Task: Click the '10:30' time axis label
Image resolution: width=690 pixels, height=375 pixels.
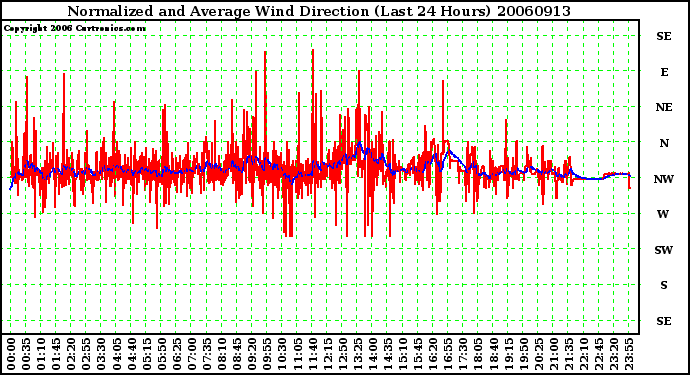Action: point(282,354)
